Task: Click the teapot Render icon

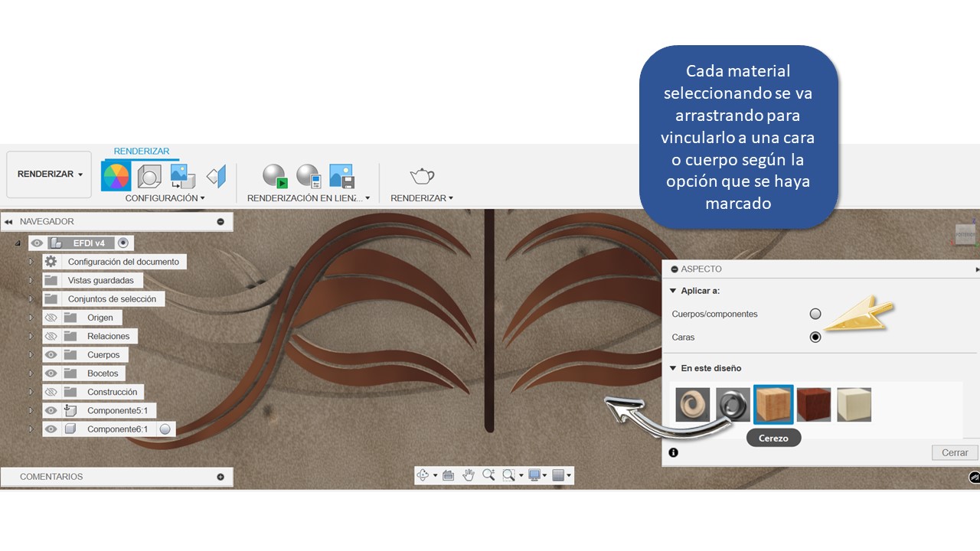Action: tap(422, 177)
